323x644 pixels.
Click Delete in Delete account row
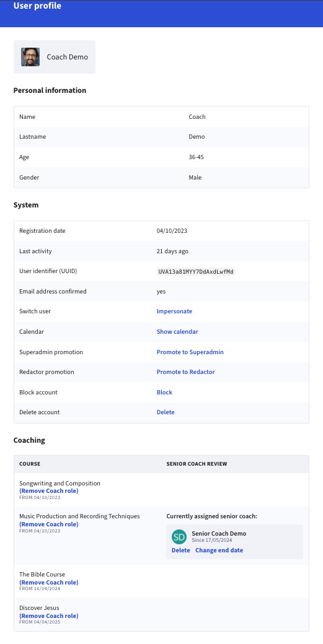click(165, 412)
